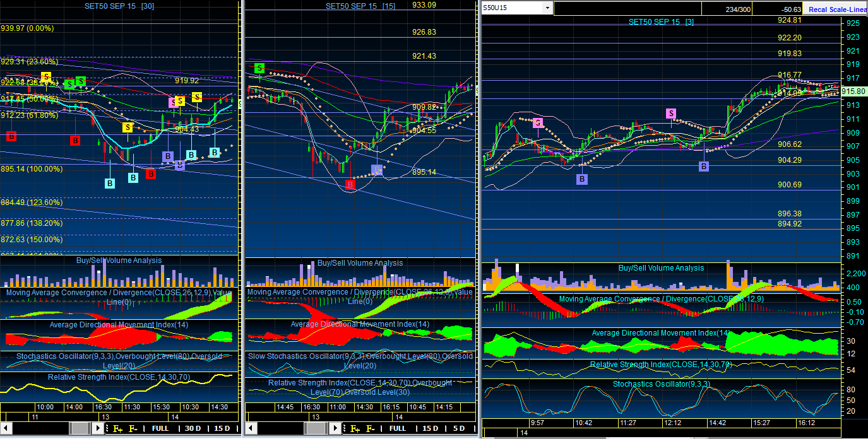Show FULL range on the 30-minute chart

pyautogui.click(x=160, y=428)
